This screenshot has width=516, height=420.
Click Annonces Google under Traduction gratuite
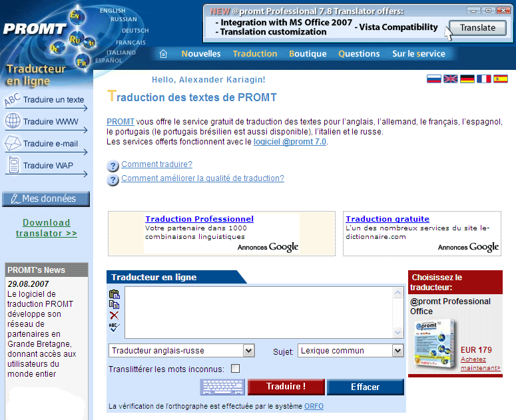468,248
